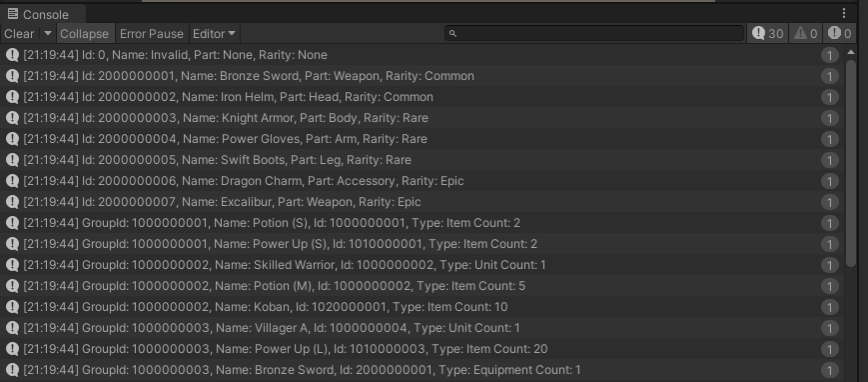Click info icon beside Villager A entry
868x382 pixels.
[x=12, y=329]
